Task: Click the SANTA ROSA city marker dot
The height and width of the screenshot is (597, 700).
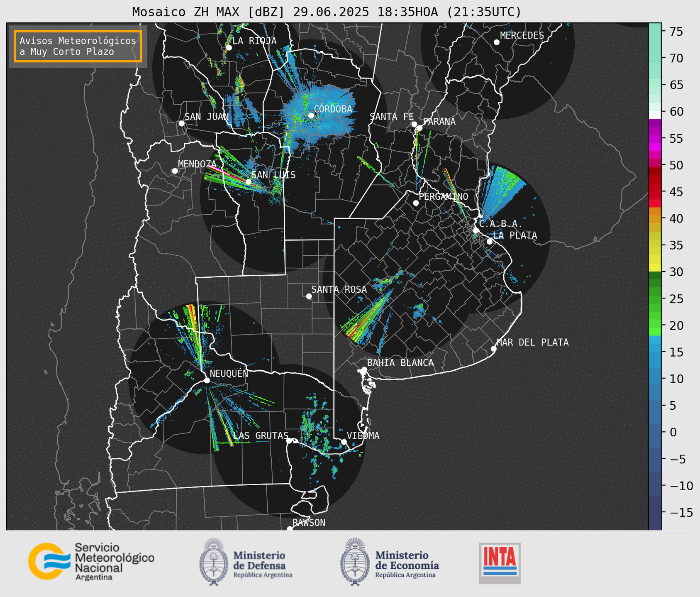Action: tap(309, 296)
